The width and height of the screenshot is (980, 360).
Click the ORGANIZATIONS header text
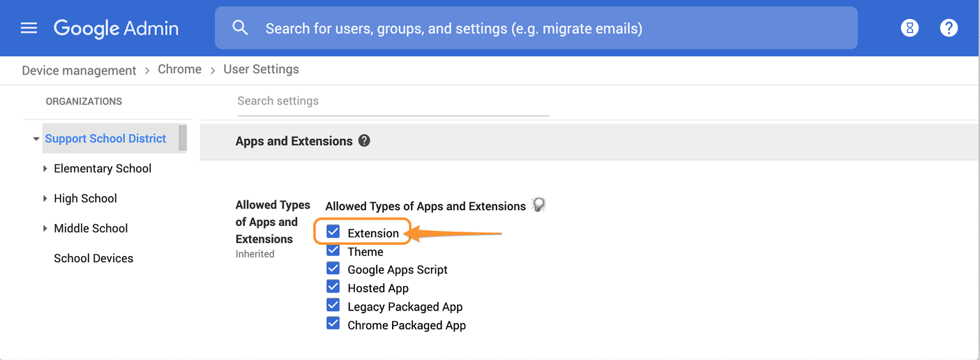point(84,101)
